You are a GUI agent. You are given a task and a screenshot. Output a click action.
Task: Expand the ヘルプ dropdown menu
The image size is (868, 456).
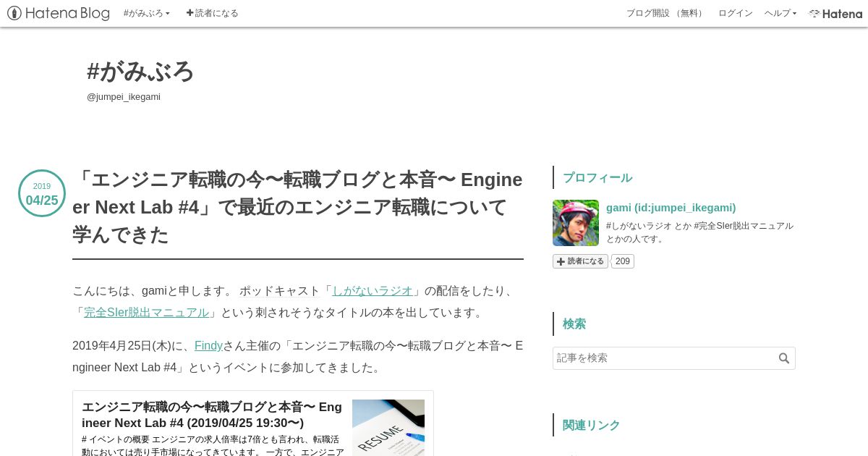780,13
